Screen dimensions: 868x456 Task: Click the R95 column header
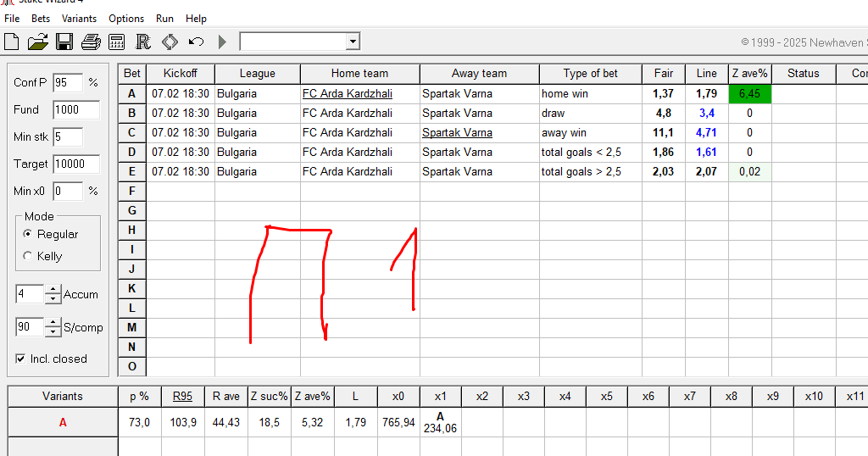[x=183, y=396]
